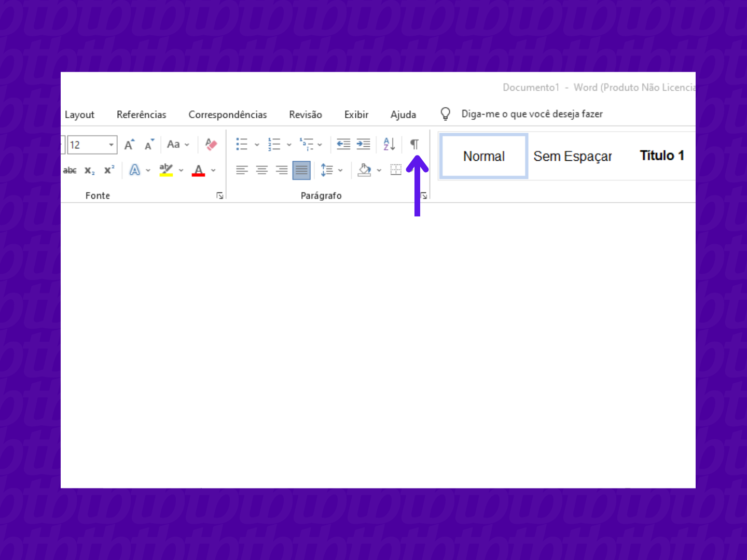Click the Clear Formatting eraser icon
This screenshot has height=560, width=747.
tap(211, 144)
